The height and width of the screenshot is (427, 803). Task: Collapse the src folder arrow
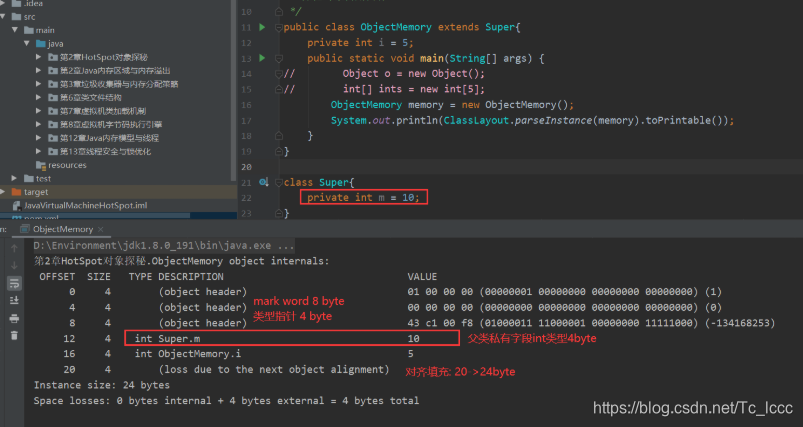point(3,16)
